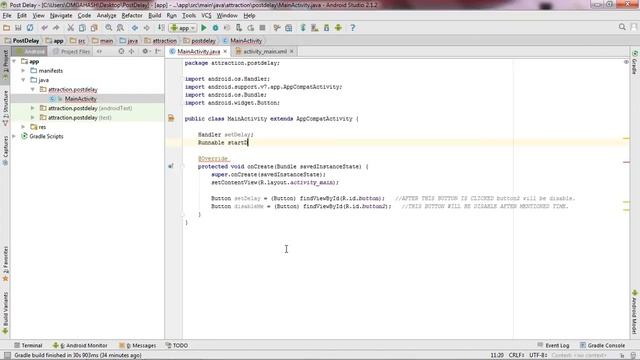This screenshot has width=640, height=360.
Task: Place cursor after 'Runnable start' line
Action: click(x=248, y=142)
